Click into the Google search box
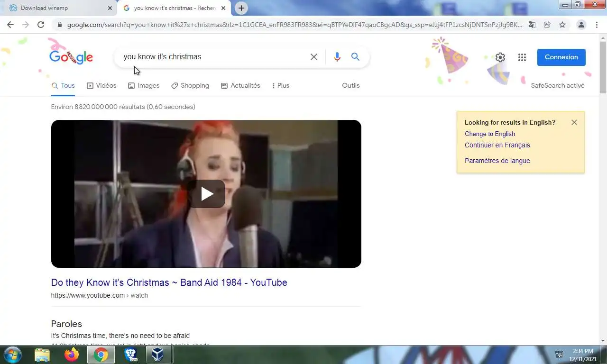Viewport: 607px width, 364px height. tap(213, 57)
